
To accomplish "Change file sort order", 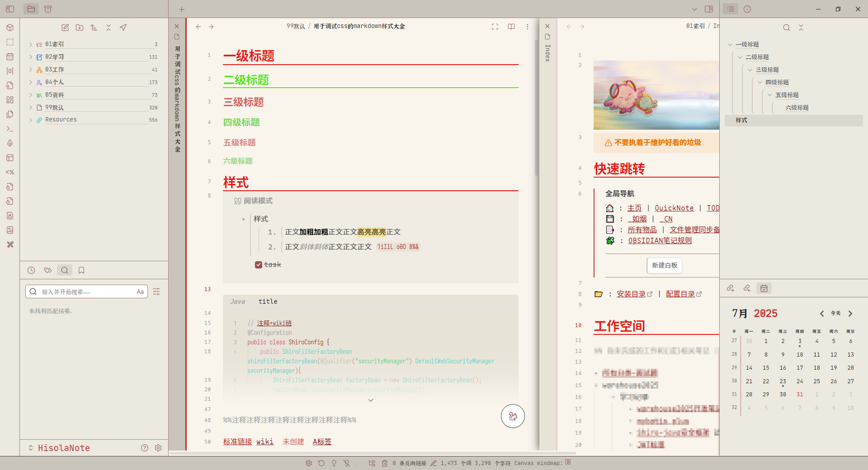I will click(x=94, y=28).
